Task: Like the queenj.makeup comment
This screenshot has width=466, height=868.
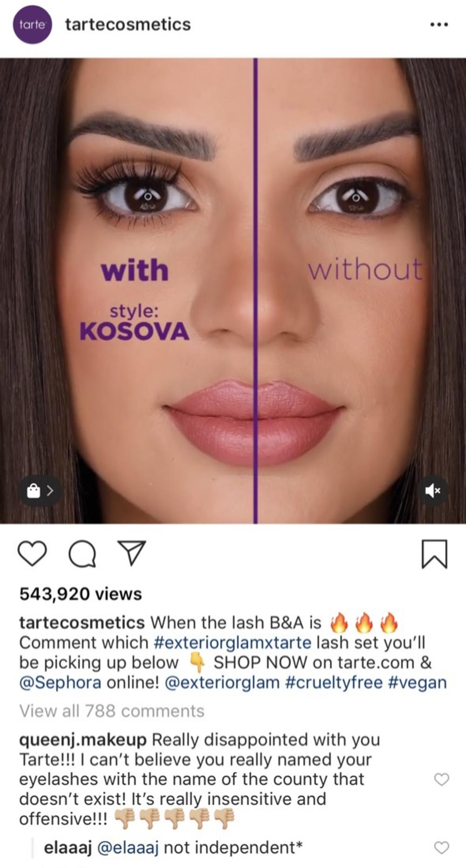Action: click(441, 779)
